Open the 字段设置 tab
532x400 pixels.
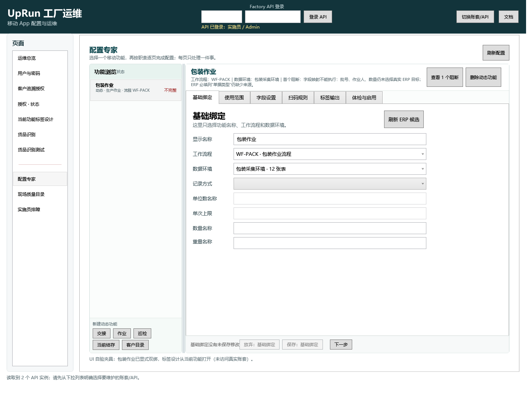(x=266, y=98)
